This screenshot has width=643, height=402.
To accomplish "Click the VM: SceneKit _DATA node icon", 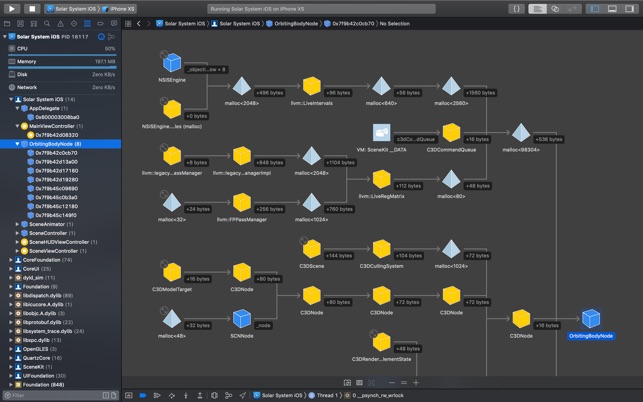I will click(x=381, y=132).
